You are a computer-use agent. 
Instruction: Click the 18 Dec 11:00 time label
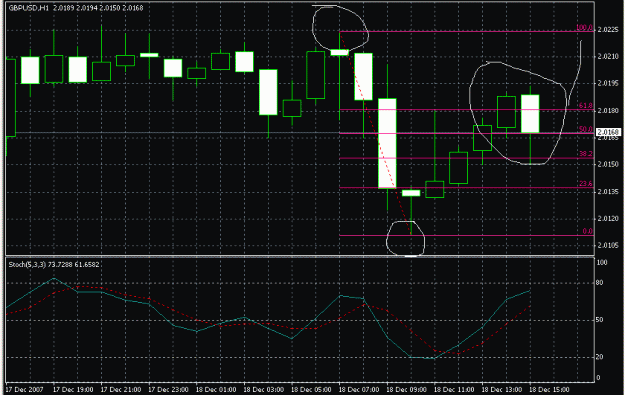454,389
